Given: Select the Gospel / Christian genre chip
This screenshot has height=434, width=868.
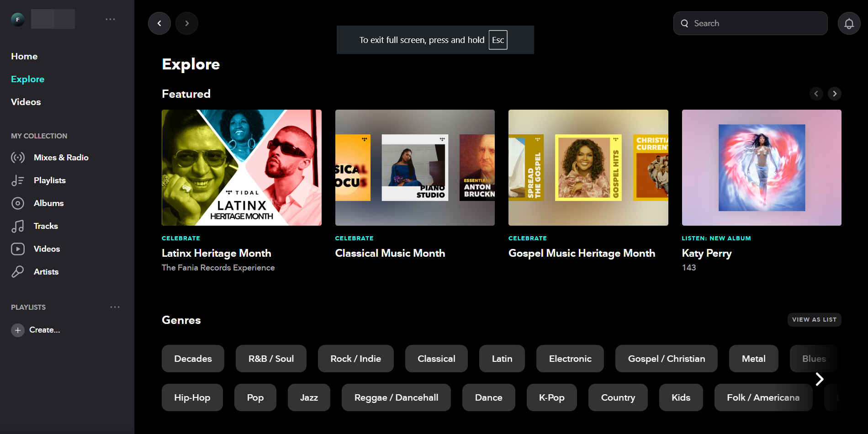Looking at the screenshot, I should click(x=667, y=359).
